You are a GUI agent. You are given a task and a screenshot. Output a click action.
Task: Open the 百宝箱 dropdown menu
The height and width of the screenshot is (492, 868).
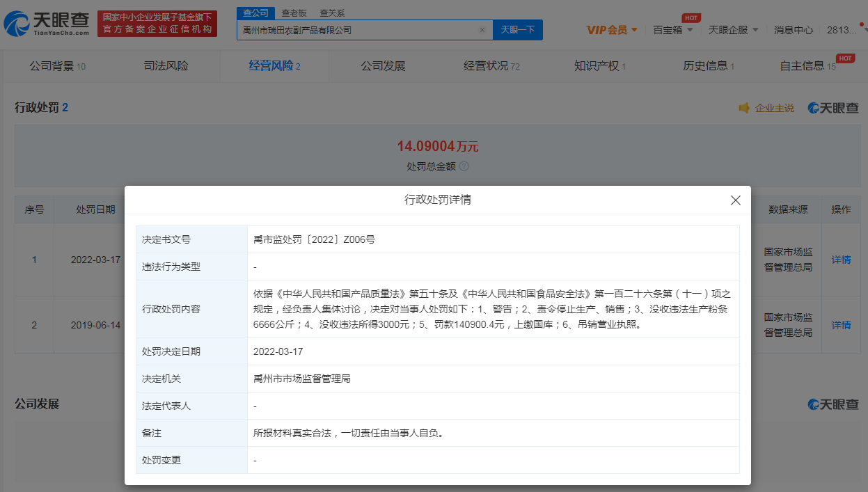[x=673, y=30]
